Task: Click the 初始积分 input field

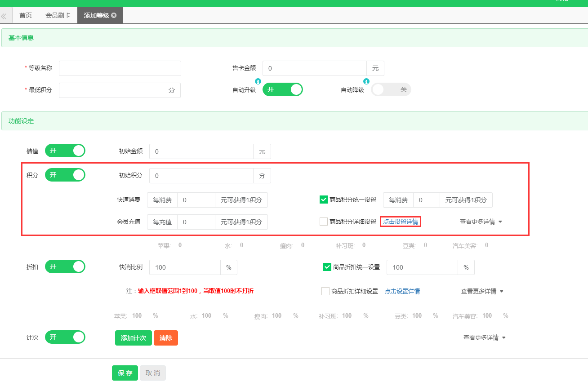Action: click(201, 176)
